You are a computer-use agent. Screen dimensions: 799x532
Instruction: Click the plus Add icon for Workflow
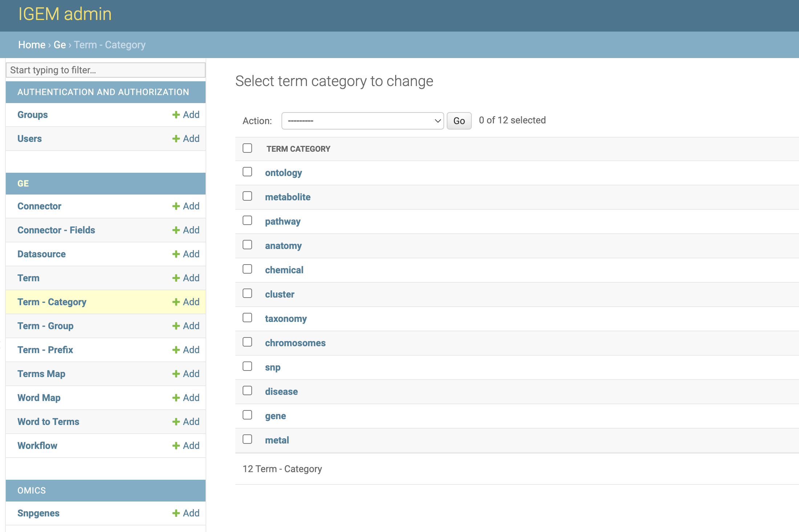[176, 446]
